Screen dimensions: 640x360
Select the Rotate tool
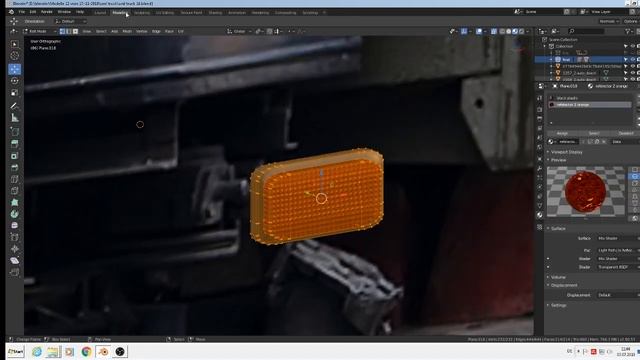point(15,81)
